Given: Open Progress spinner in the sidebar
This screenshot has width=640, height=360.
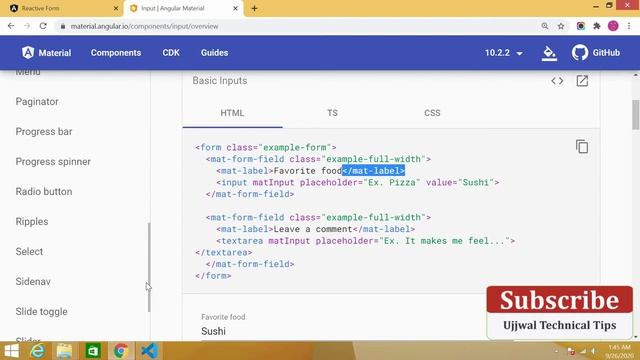Looking at the screenshot, I should click(x=53, y=162).
